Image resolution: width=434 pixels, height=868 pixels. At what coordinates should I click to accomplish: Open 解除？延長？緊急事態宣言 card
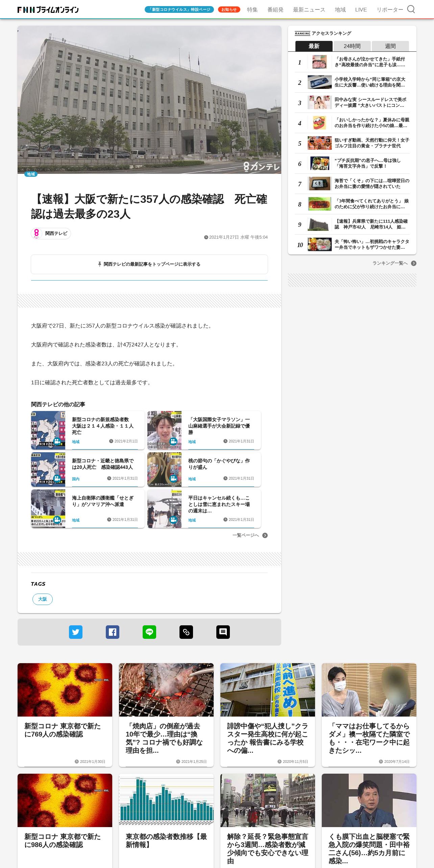click(x=268, y=821)
